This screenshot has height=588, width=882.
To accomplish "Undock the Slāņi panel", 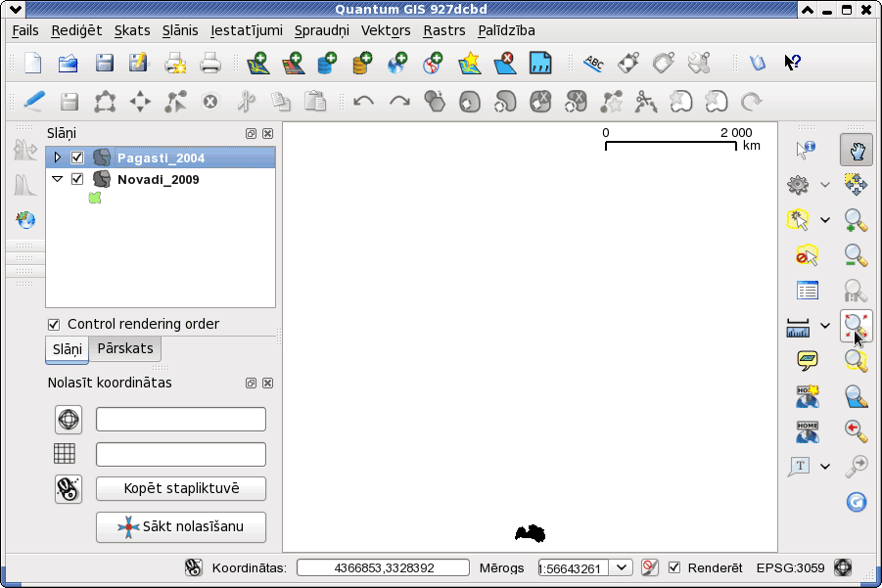I will (x=251, y=133).
